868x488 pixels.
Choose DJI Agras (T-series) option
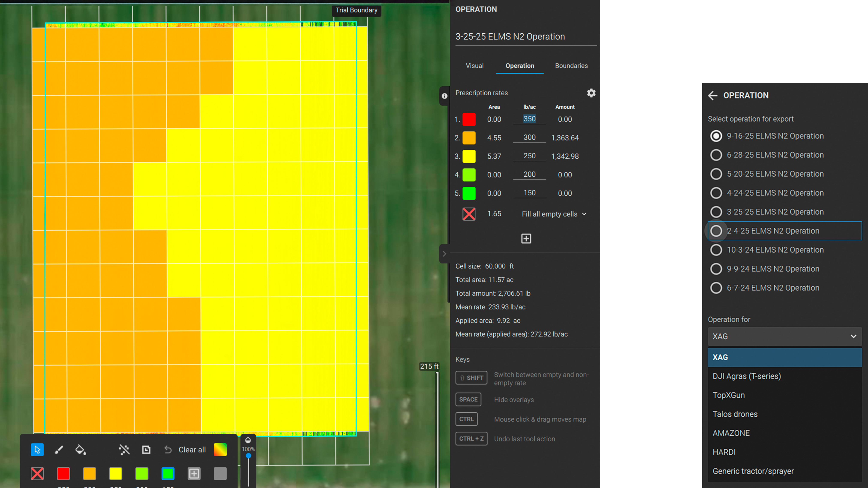tap(747, 376)
